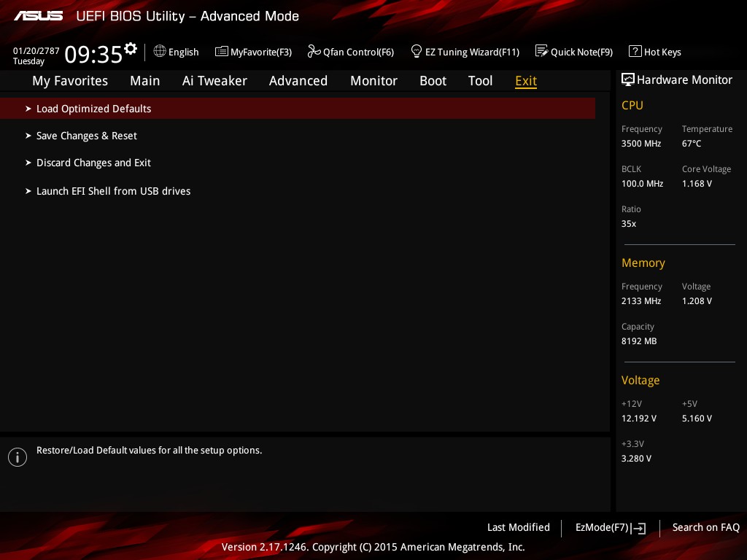Click the Quick Note pencil icon
The width and height of the screenshot is (747, 560).
point(542,51)
